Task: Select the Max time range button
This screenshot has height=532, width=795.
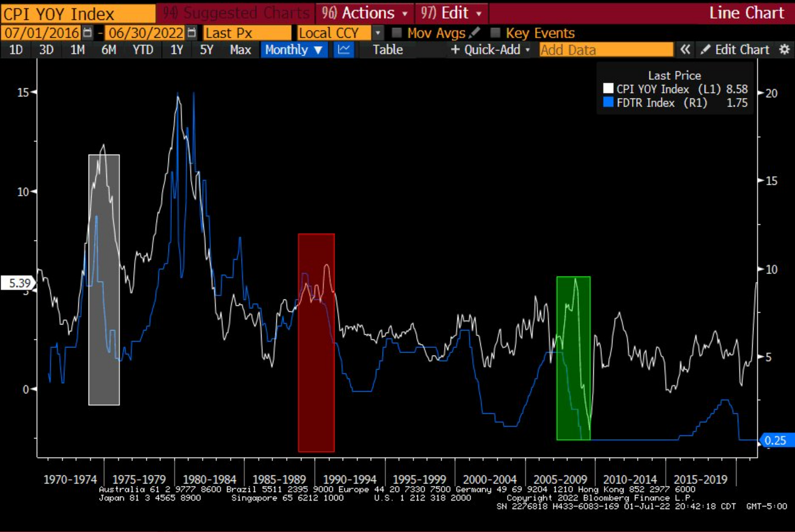Action: (240, 50)
